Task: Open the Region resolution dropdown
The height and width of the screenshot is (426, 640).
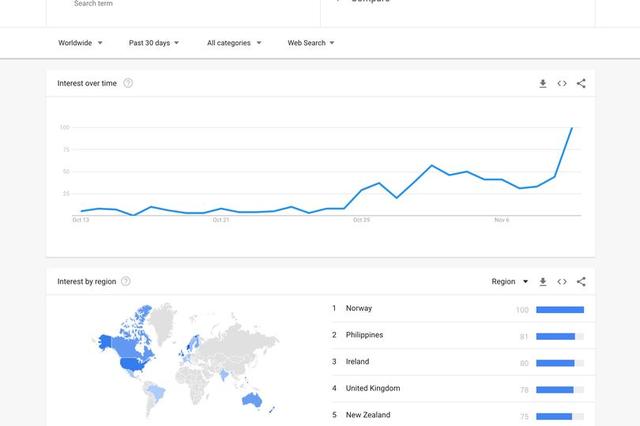Action: point(510,282)
